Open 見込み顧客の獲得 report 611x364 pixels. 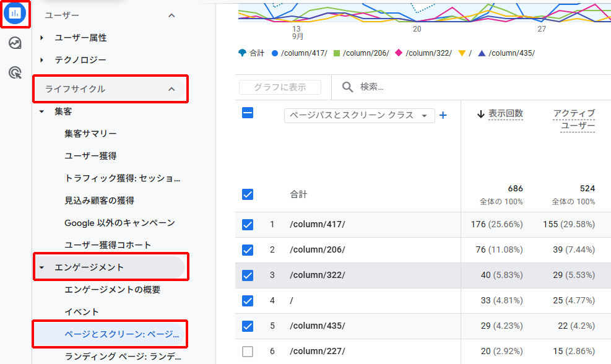click(100, 201)
